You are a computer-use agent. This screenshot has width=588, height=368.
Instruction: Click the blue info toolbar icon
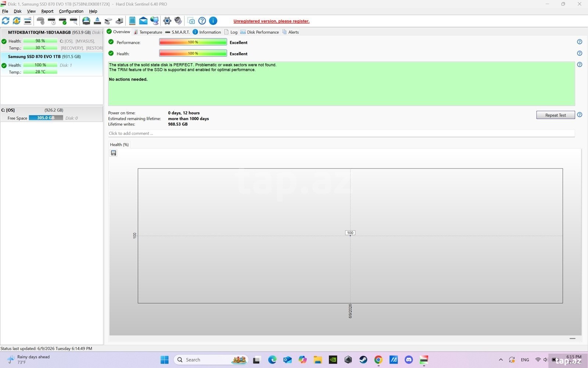[213, 21]
